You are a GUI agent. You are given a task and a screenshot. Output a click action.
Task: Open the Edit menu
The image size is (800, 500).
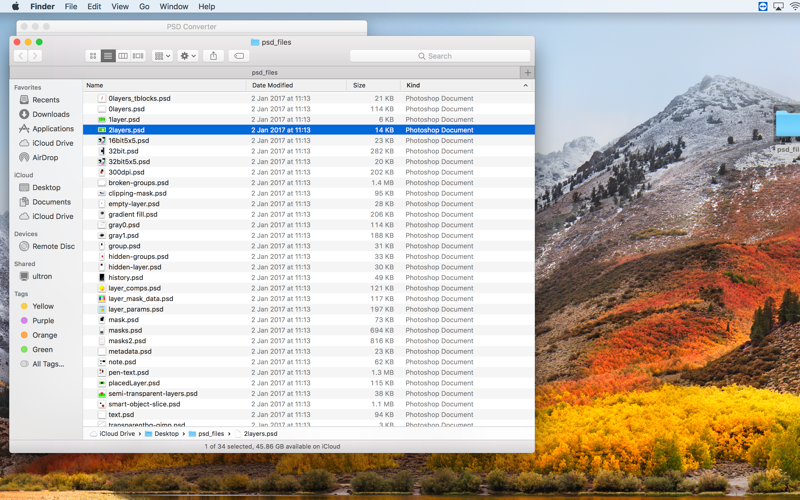click(94, 7)
